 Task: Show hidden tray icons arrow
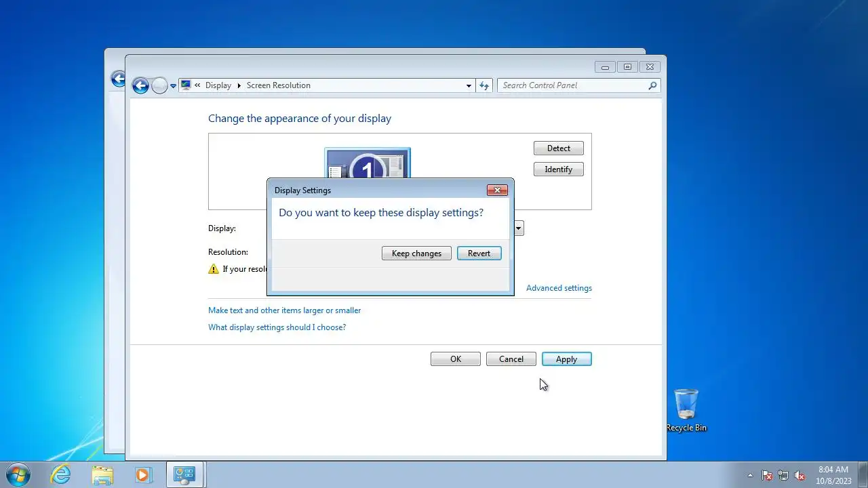tap(750, 475)
